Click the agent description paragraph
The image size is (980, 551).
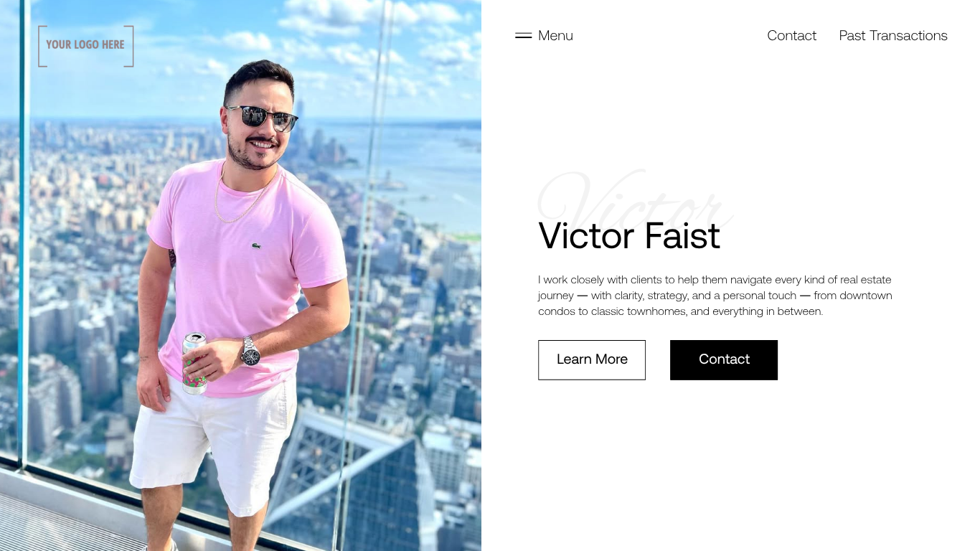tap(715, 296)
